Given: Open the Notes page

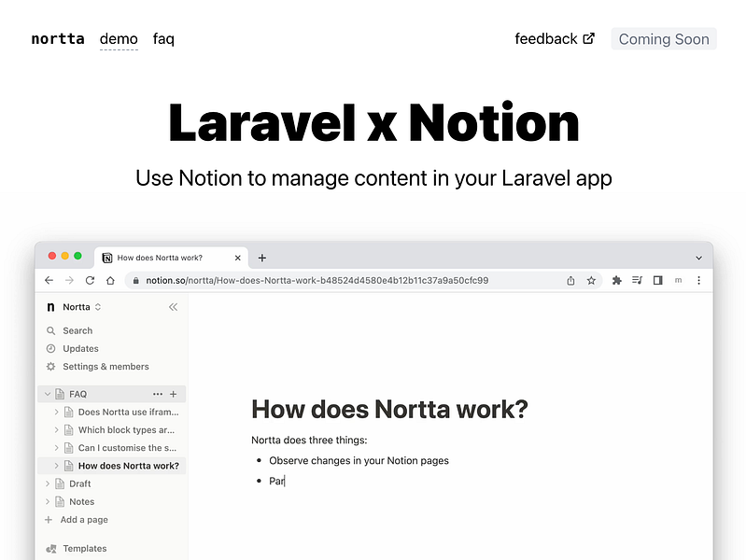Looking at the screenshot, I should coord(82,502).
